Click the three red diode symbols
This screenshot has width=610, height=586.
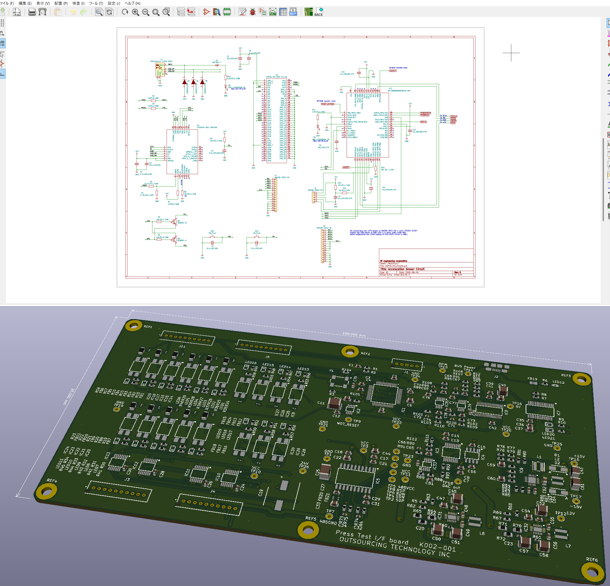pyautogui.click(x=193, y=82)
